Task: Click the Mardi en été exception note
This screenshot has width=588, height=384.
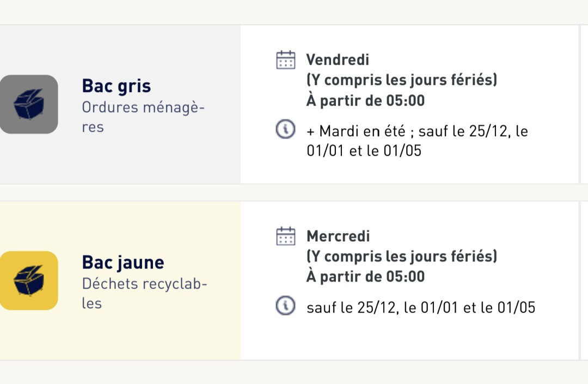Action: [x=417, y=141]
